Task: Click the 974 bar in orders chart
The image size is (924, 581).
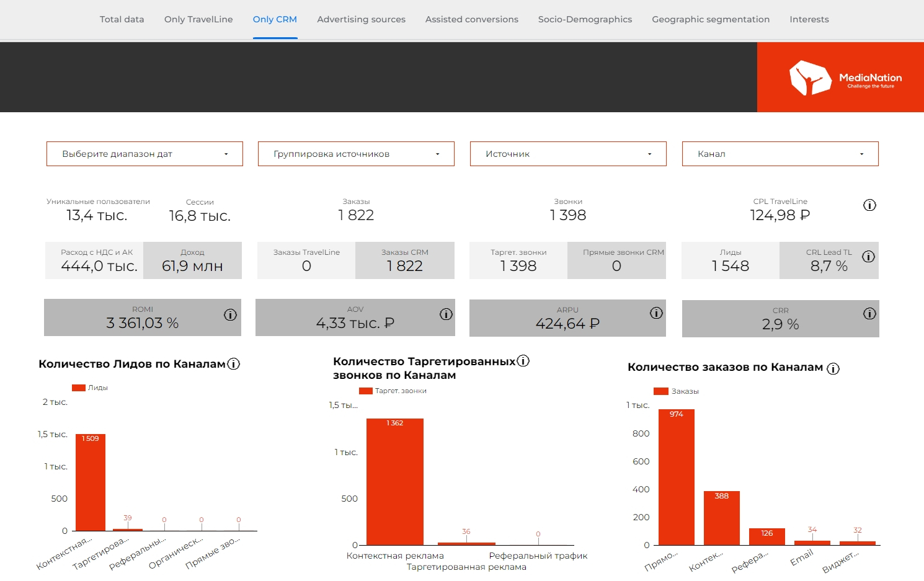Action: (677, 477)
